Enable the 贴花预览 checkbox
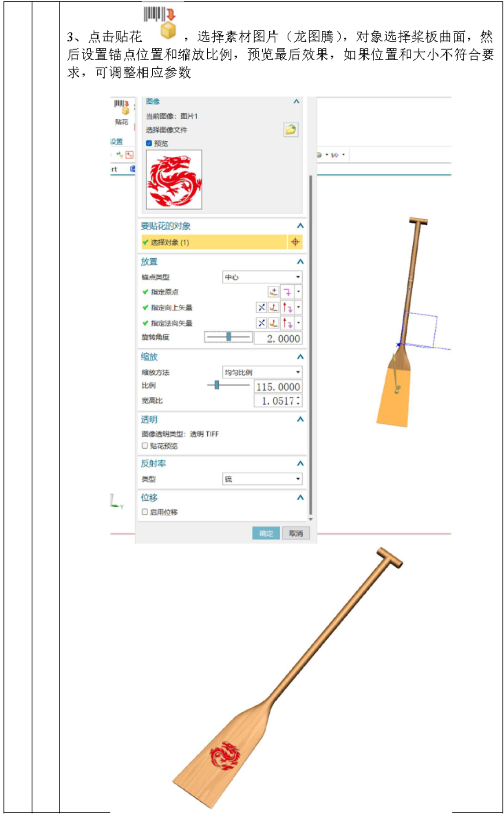 145,446
